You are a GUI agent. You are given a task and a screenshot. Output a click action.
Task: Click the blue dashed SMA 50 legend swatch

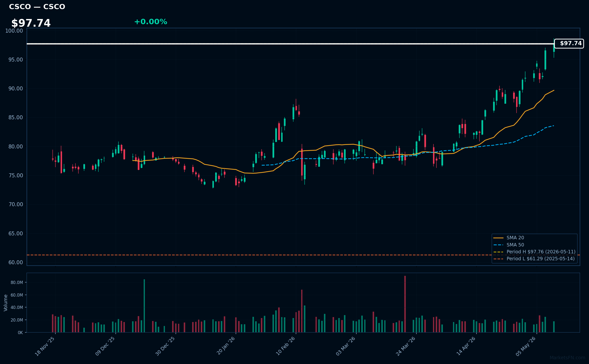point(498,245)
